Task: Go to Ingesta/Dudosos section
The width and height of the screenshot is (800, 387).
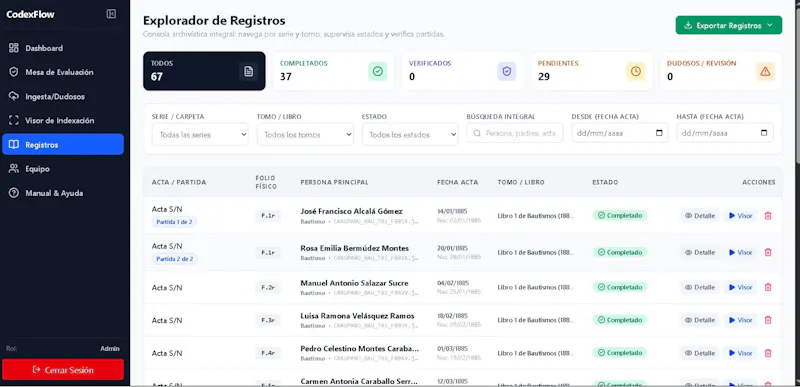Action: (x=63, y=96)
